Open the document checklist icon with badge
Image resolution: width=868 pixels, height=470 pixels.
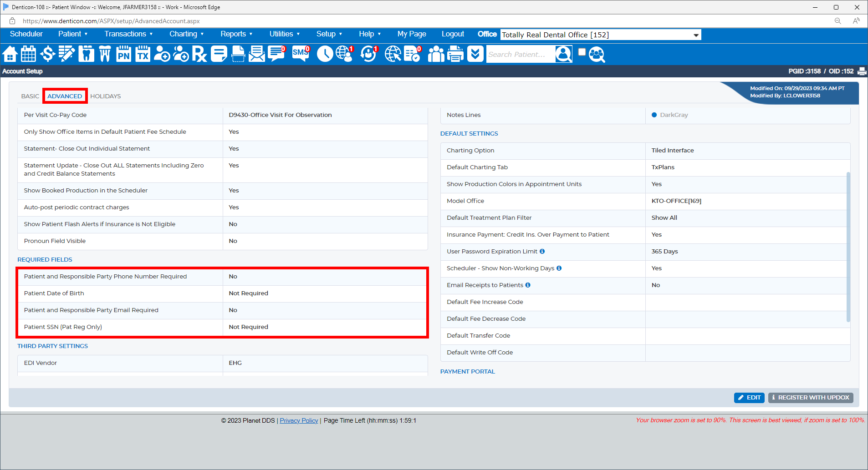[413, 54]
